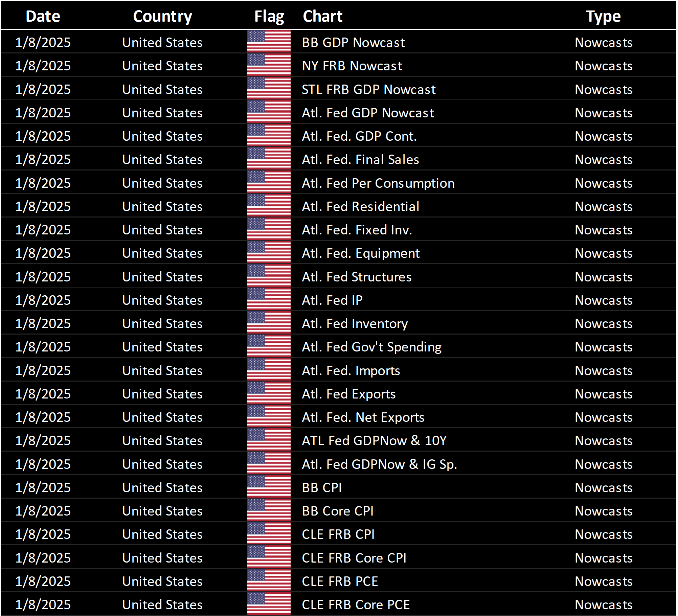Click the flag in the BB CPI row
Image resolution: width=678 pixels, height=616 pixels.
269,487
